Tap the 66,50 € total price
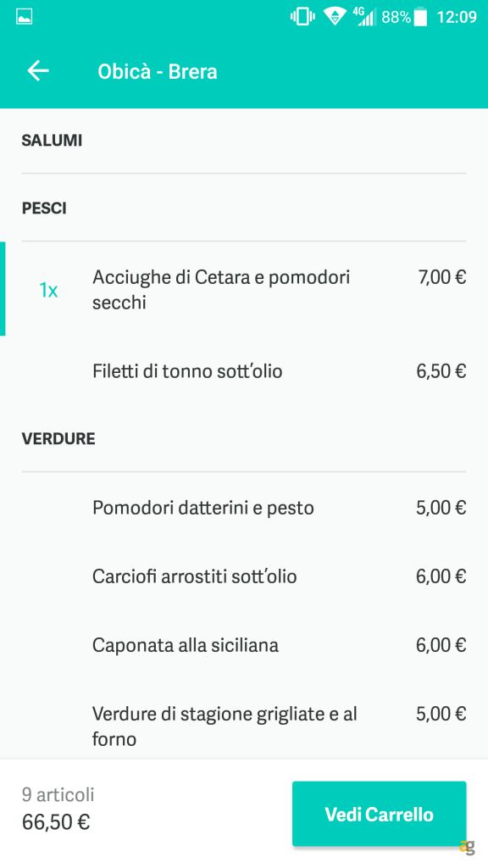This screenshot has width=488, height=868. pyautogui.click(x=55, y=821)
